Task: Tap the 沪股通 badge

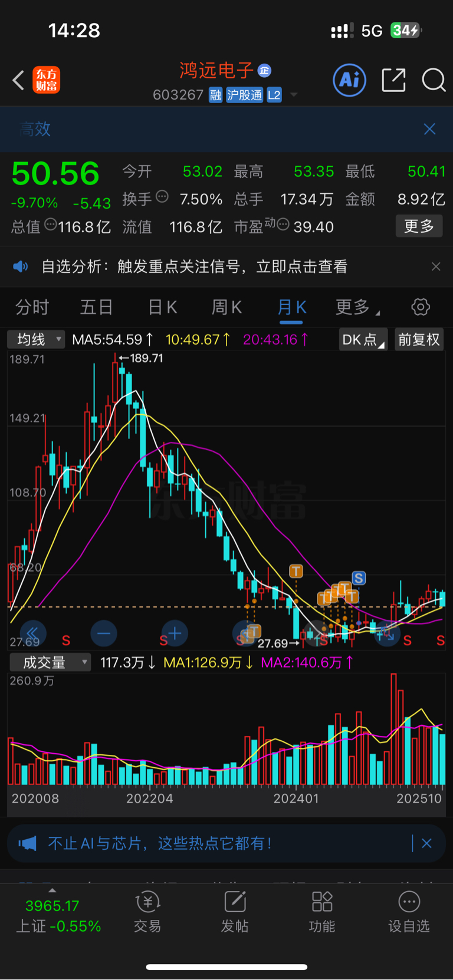Action: click(x=245, y=95)
